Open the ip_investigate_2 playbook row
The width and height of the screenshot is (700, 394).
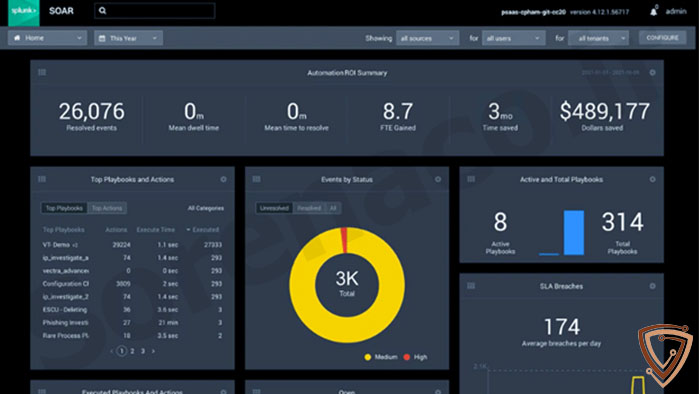tap(132, 296)
